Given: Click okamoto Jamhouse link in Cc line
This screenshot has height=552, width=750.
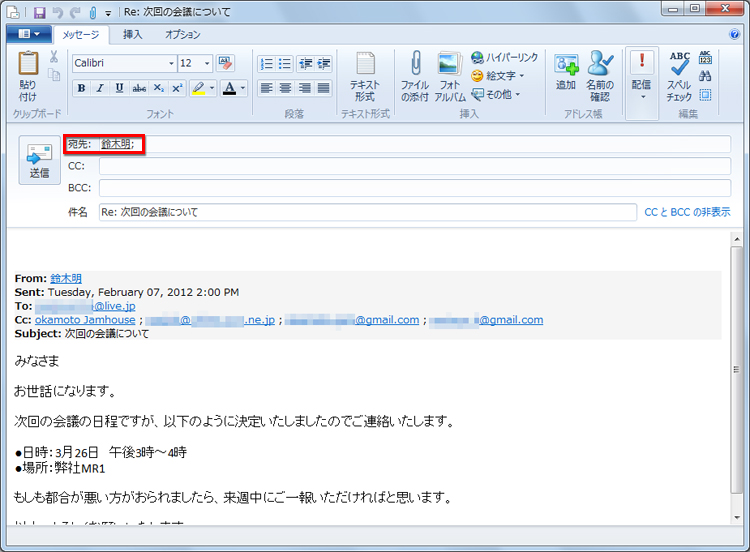Looking at the screenshot, I should pyautogui.click(x=85, y=320).
